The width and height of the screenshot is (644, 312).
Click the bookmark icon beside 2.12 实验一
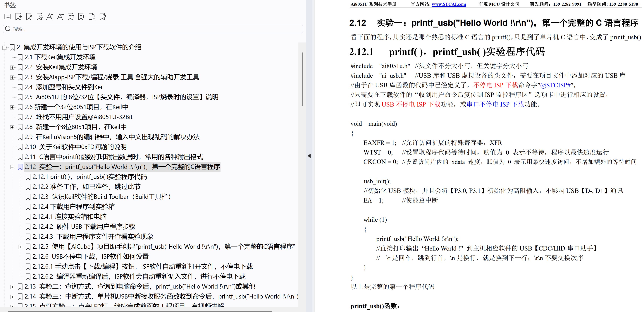click(x=20, y=167)
